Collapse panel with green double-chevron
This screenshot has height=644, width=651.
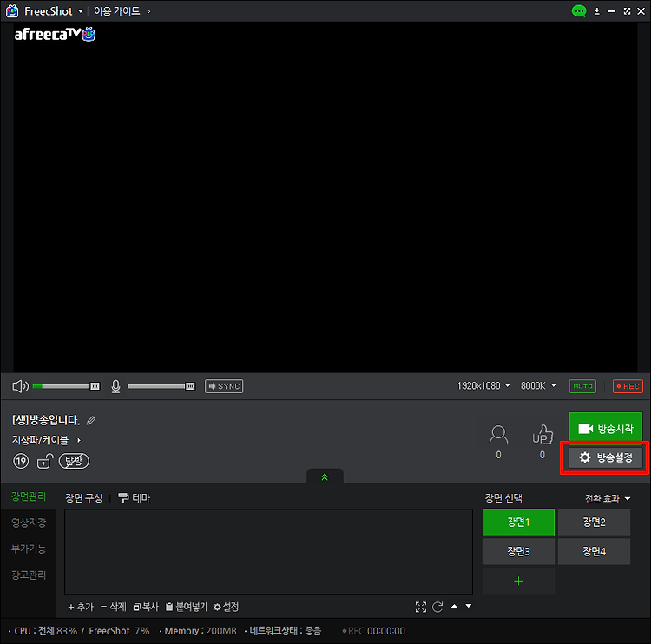click(325, 476)
